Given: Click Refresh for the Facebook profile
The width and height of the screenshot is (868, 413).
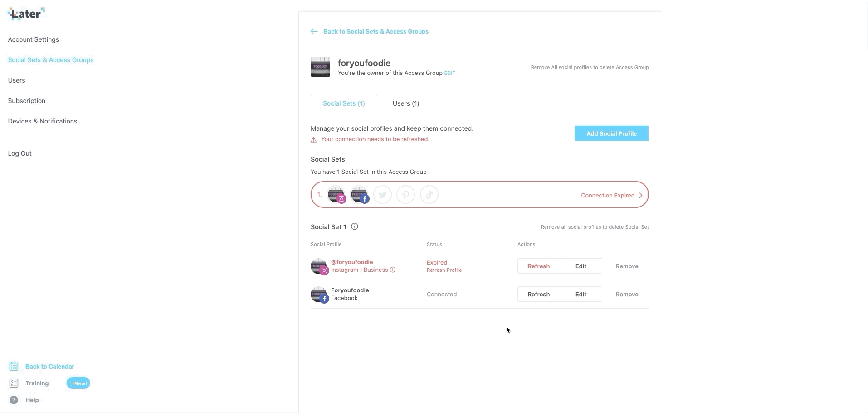Looking at the screenshot, I should 539,294.
